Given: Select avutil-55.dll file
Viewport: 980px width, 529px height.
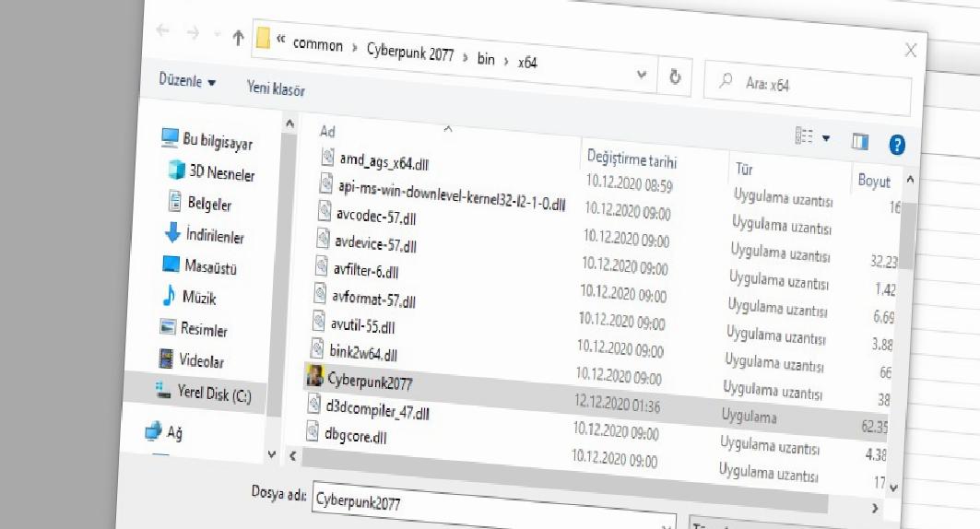Looking at the screenshot, I should point(362,325).
